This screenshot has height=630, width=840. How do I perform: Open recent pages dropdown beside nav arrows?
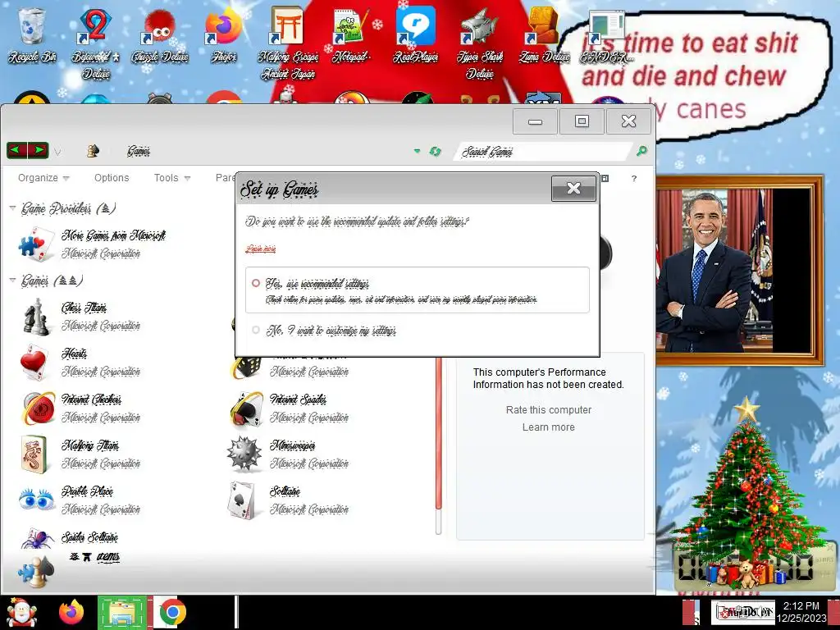[x=57, y=152]
